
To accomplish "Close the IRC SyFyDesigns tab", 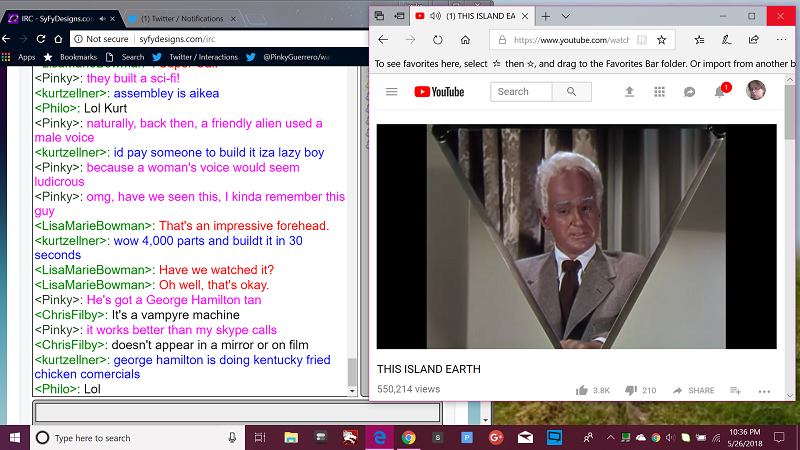I will tap(113, 19).
